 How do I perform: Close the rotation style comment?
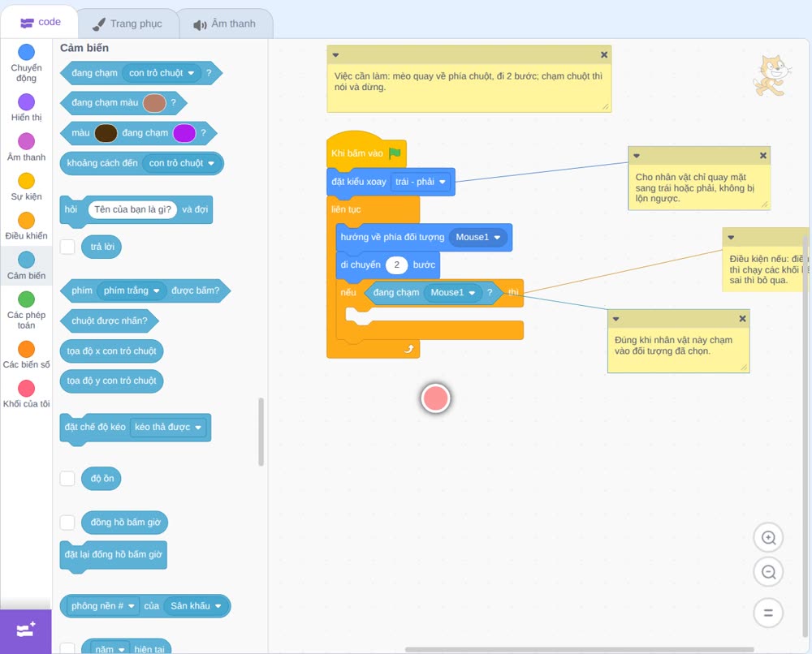pos(762,156)
